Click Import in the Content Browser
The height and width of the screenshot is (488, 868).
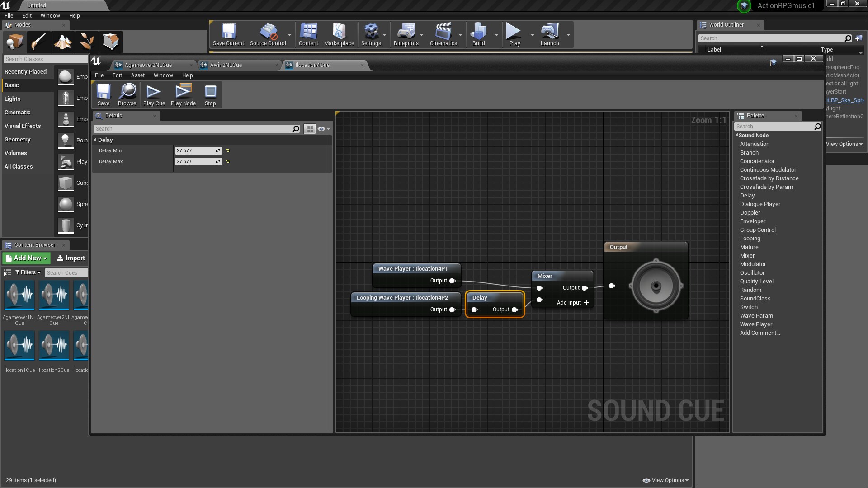point(70,258)
